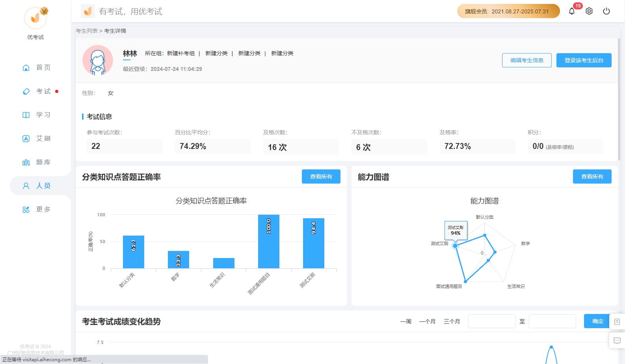Open 考试 menu in sidebar
The height and width of the screenshot is (364, 625).
tap(43, 91)
